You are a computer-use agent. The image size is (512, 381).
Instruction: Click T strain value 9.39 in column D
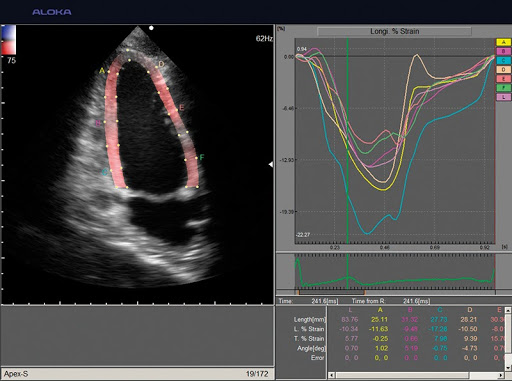pos(471,339)
